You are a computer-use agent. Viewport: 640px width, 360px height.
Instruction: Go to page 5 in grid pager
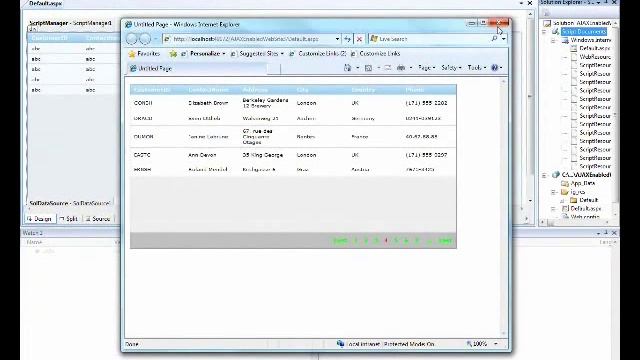(396, 240)
